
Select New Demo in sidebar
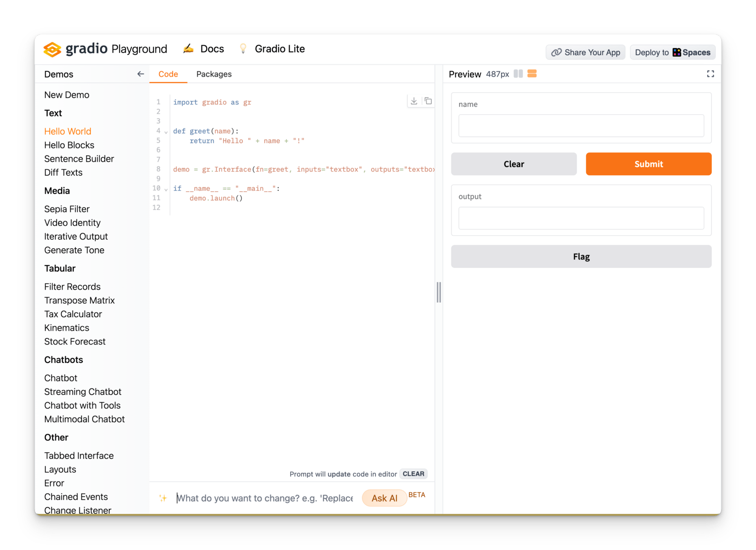[x=67, y=95]
